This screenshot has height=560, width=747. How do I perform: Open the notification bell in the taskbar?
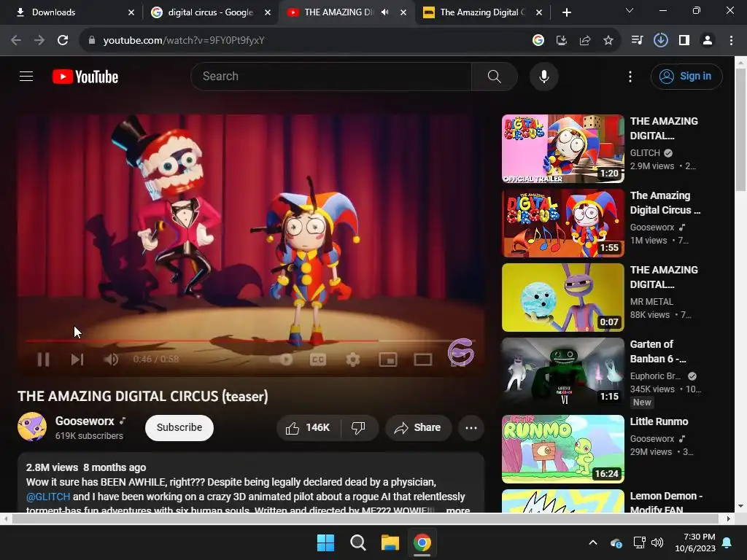point(727,542)
